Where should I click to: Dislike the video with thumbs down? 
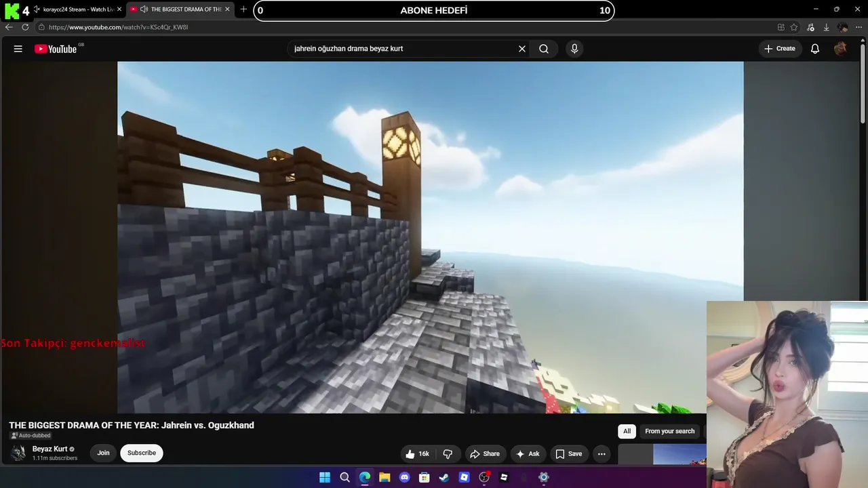448,454
